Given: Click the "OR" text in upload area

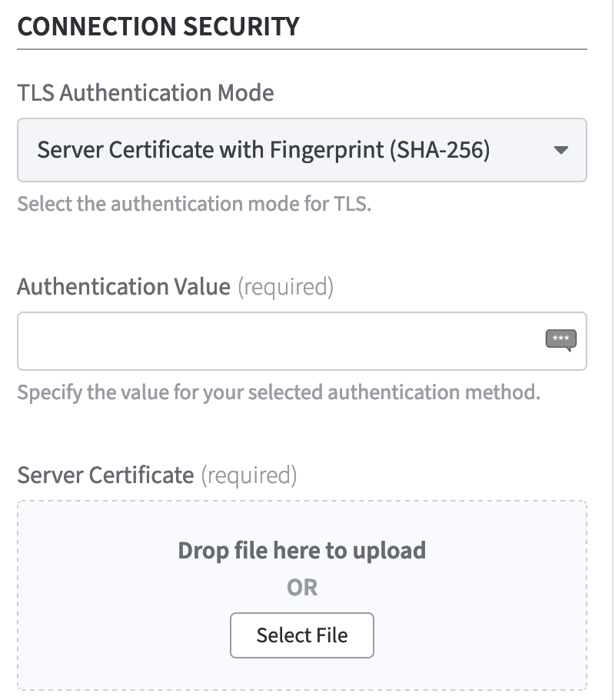Looking at the screenshot, I should pos(301,588).
